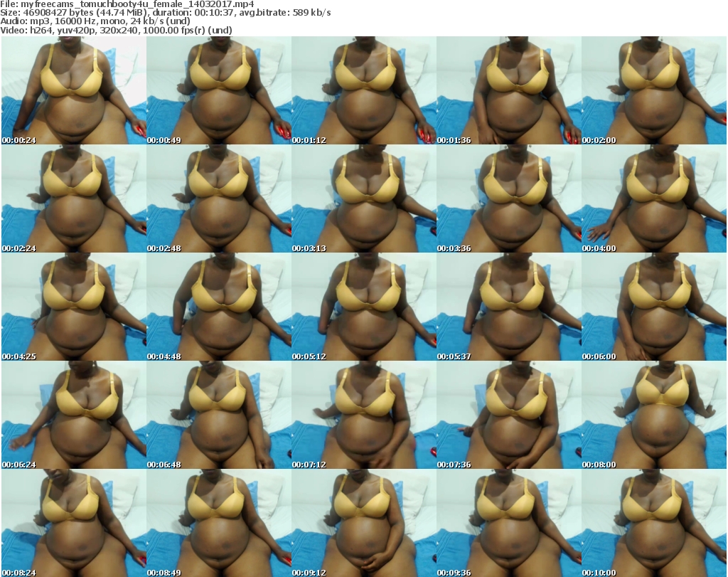View the thumbnail timestamped 00:03:36
The height and width of the screenshot is (577, 728).
509,198
